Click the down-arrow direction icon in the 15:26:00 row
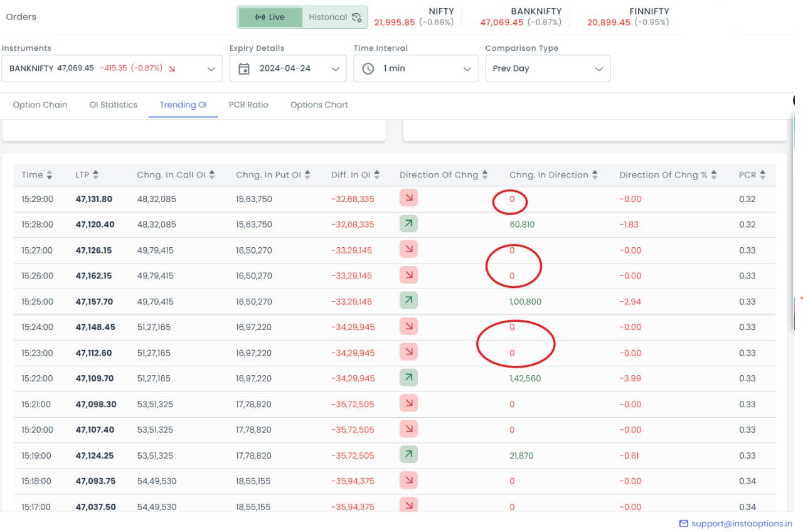The image size is (803, 532). (x=408, y=275)
